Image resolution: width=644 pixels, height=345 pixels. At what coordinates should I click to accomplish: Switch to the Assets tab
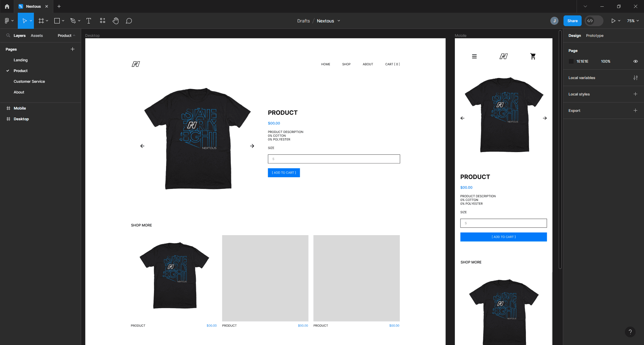click(x=37, y=36)
